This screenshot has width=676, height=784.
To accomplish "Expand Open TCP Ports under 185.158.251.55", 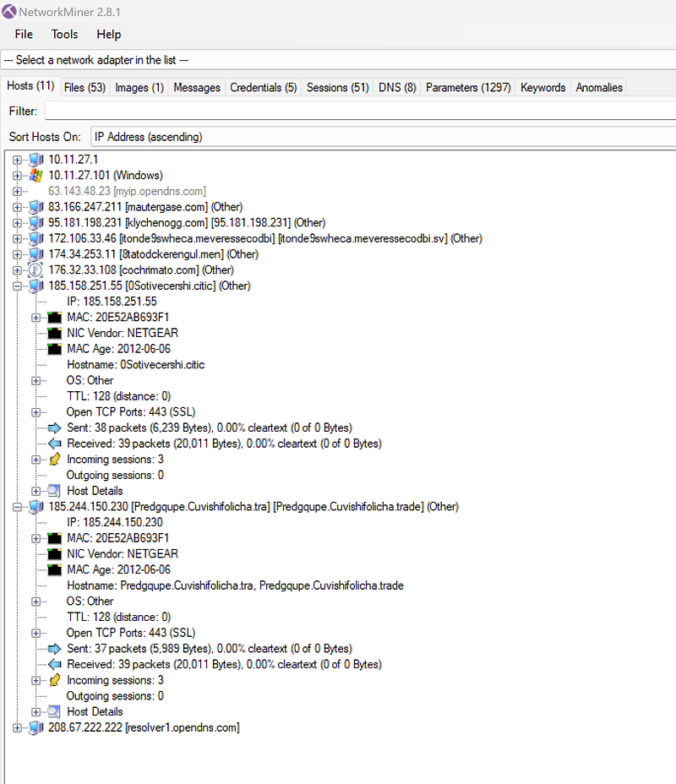I will [36, 412].
